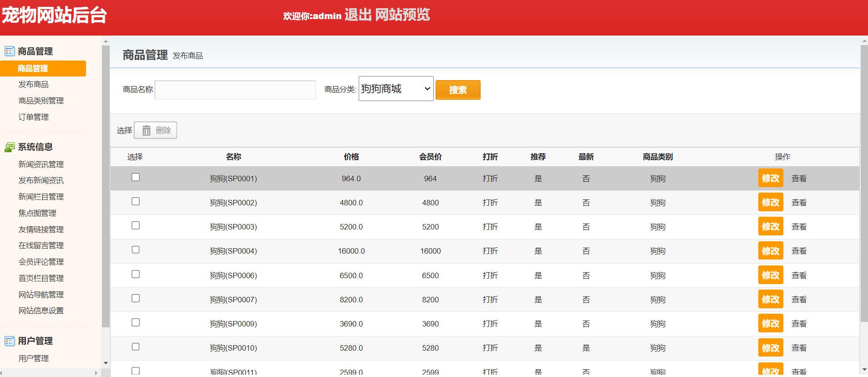Screen dimensions: 868x377
Task: Select 发布新闻资讯 in the sidebar
Action: pyautogui.click(x=41, y=180)
